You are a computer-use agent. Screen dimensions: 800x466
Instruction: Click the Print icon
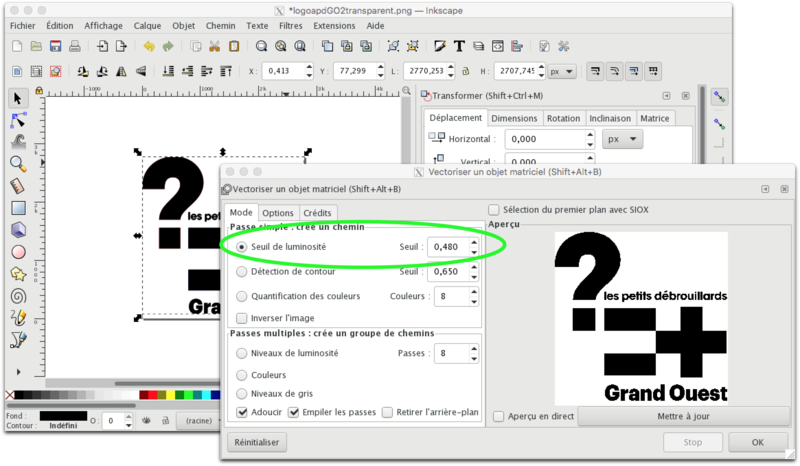[74, 46]
